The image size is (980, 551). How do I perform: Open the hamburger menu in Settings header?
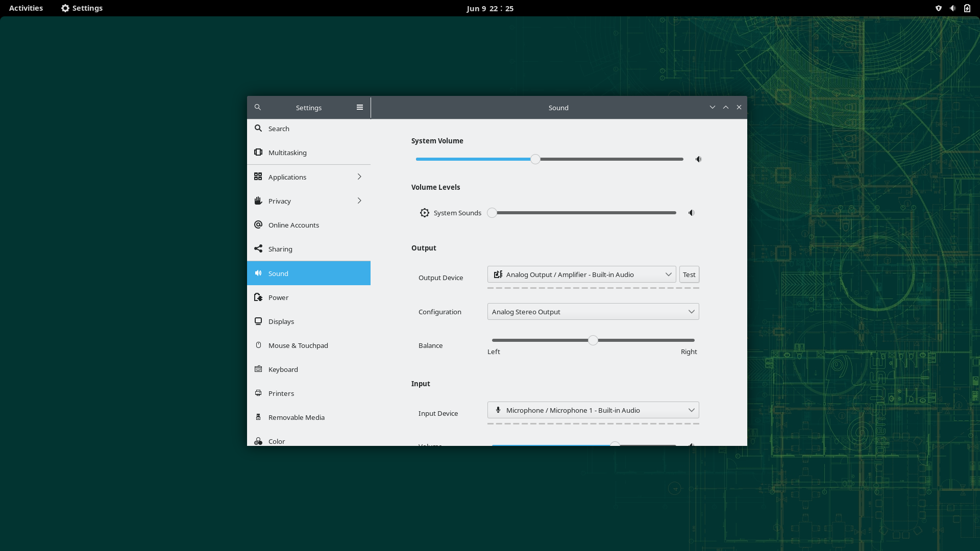[x=360, y=107]
